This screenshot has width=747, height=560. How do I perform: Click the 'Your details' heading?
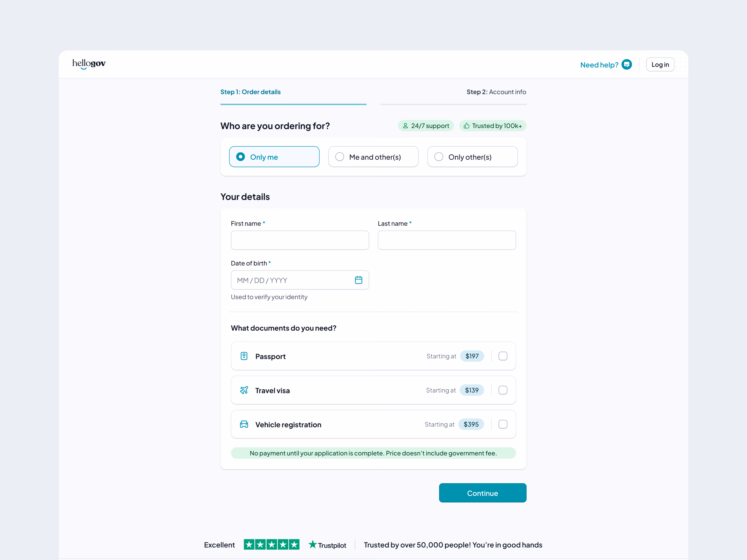(245, 197)
